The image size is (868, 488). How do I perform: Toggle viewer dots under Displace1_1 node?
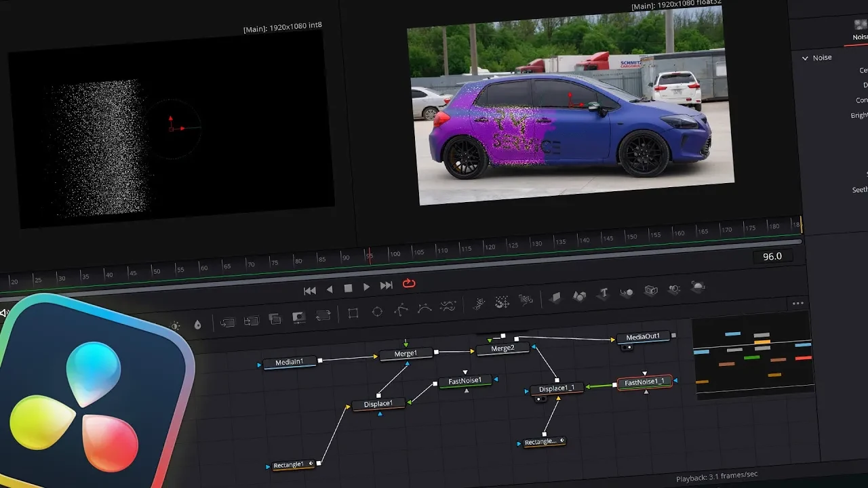coord(540,399)
